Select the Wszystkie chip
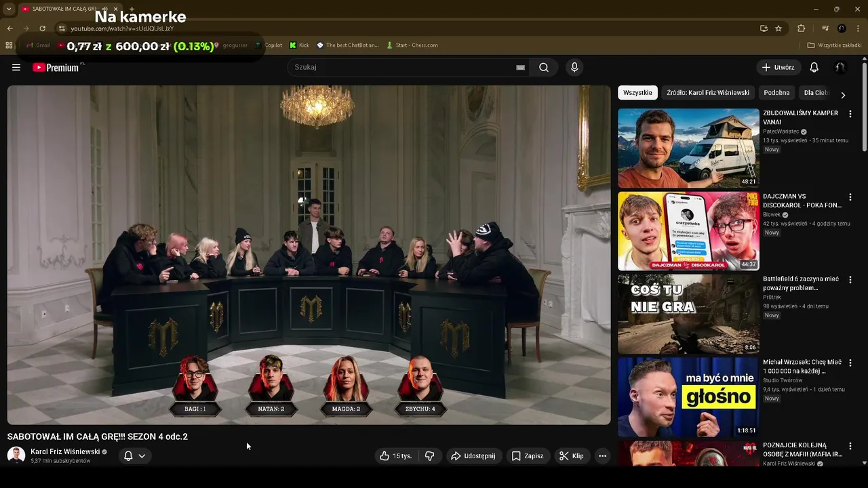This screenshot has height=488, width=868. pyautogui.click(x=637, y=93)
